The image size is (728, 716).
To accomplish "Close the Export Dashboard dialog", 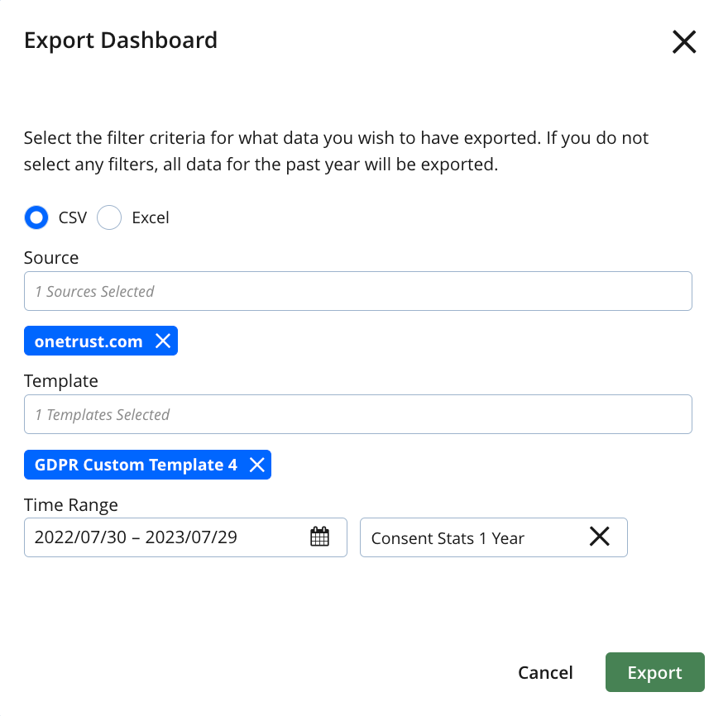I will (684, 41).
